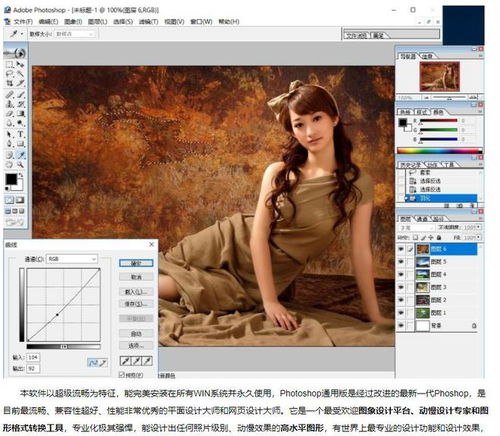Toggle link box beside 图层 5
Viewport: 500px width, 436px height.
click(410, 262)
